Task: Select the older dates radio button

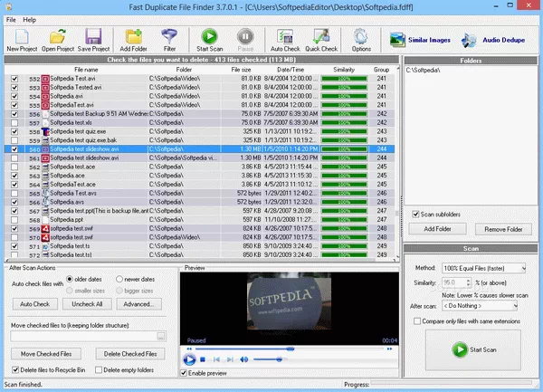Action: click(x=70, y=279)
